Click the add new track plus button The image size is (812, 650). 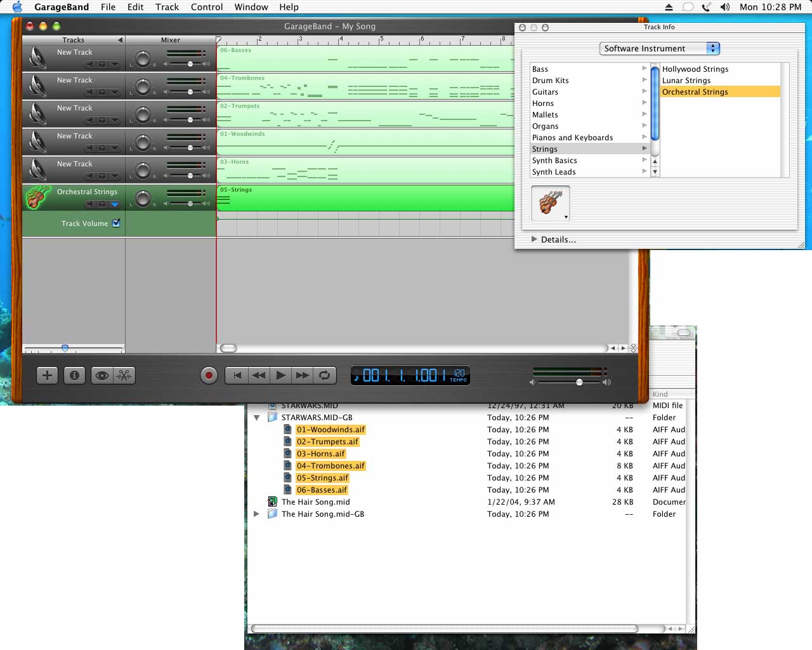(47, 375)
